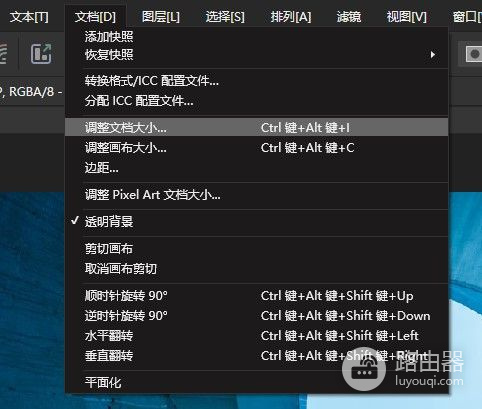Apply 水平翻转 to the document

pyautogui.click(x=256, y=336)
